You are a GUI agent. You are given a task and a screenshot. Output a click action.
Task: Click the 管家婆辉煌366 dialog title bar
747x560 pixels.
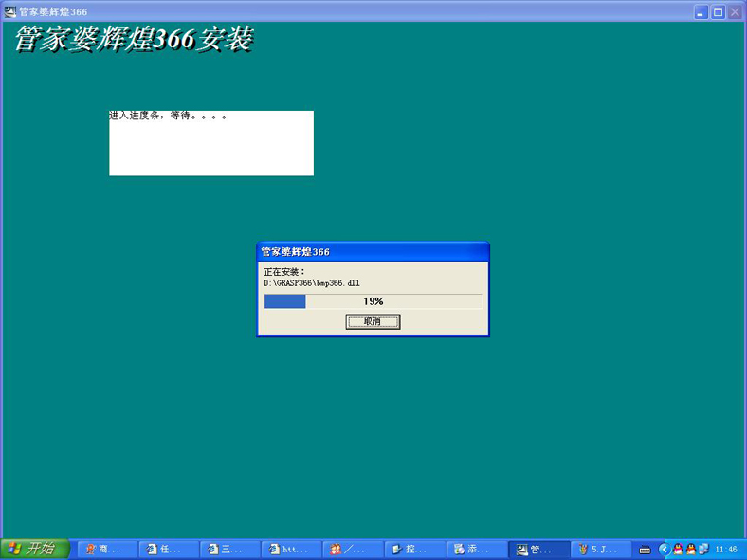tap(373, 251)
